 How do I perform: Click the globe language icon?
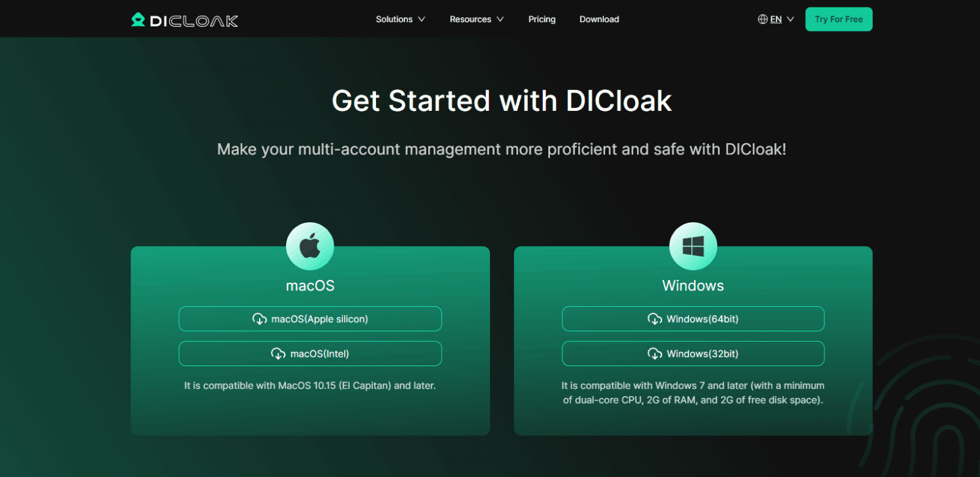tap(763, 19)
